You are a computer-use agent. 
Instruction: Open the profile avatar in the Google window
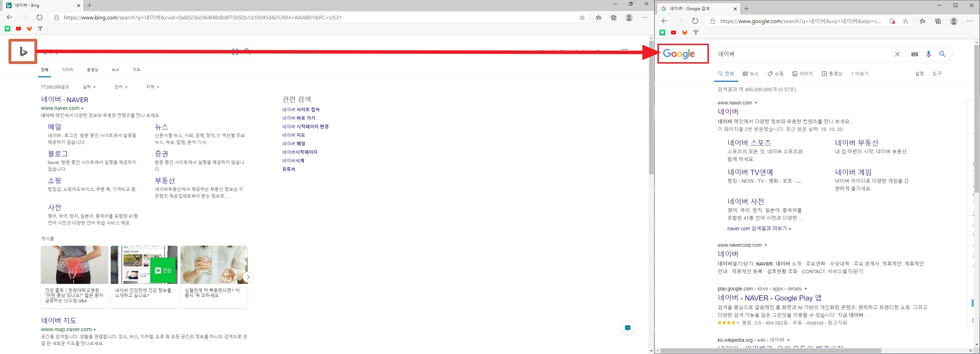point(954,21)
